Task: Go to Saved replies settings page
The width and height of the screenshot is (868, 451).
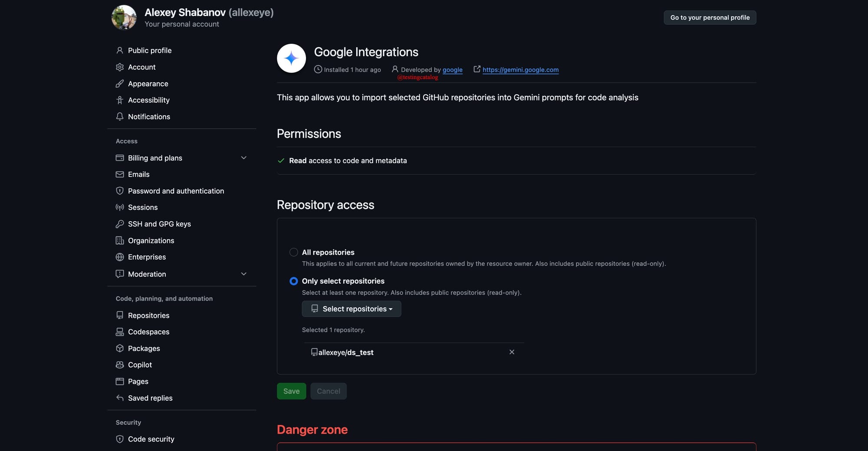Action: (x=150, y=398)
